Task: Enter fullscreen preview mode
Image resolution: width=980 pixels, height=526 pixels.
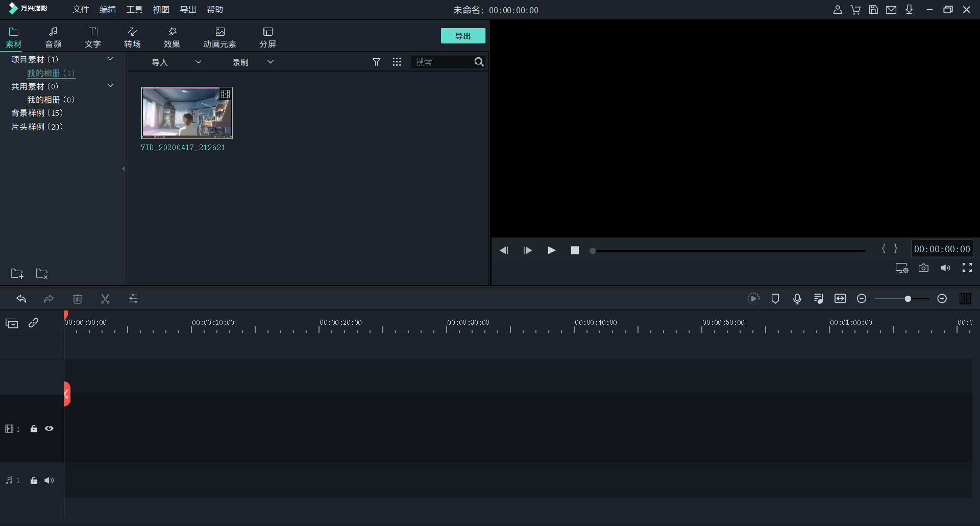Action: tap(967, 268)
